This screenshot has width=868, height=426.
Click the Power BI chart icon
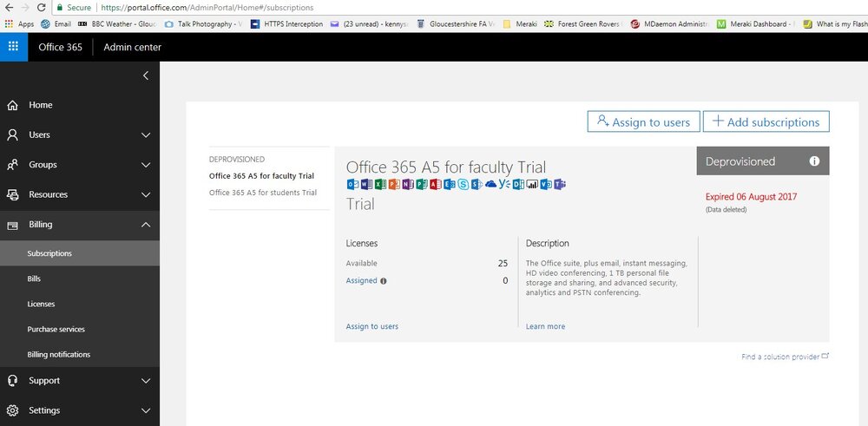(x=532, y=184)
